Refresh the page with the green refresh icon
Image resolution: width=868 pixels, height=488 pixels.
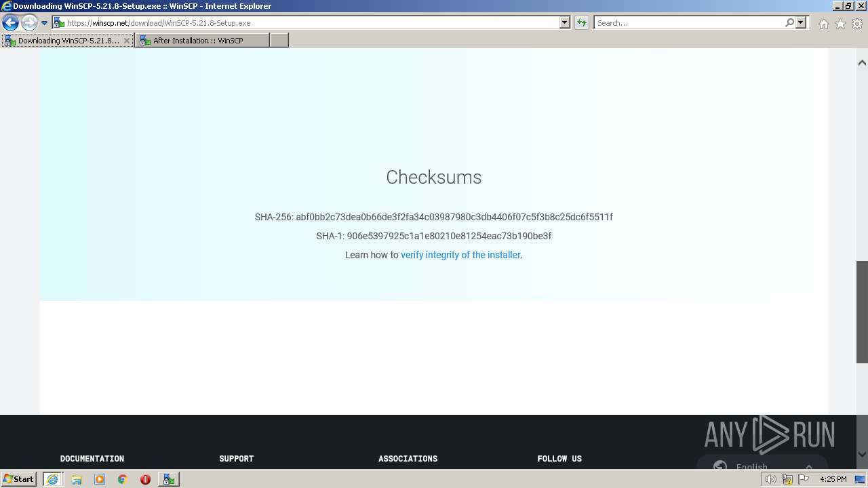tap(582, 22)
